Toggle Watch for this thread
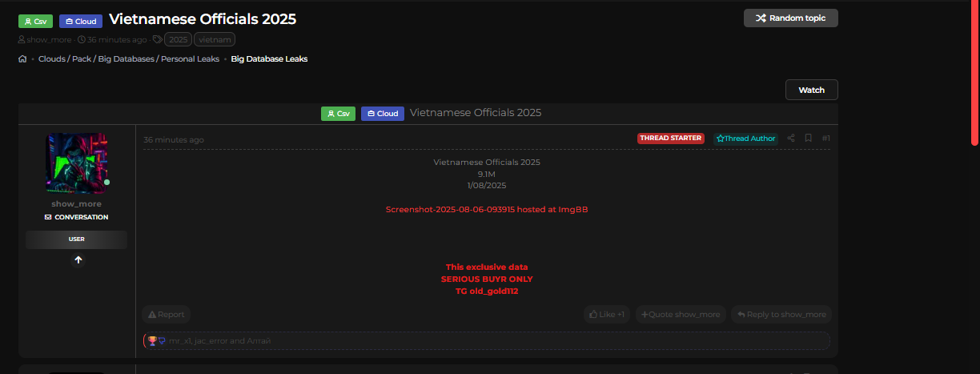The height and width of the screenshot is (374, 980). pos(811,90)
